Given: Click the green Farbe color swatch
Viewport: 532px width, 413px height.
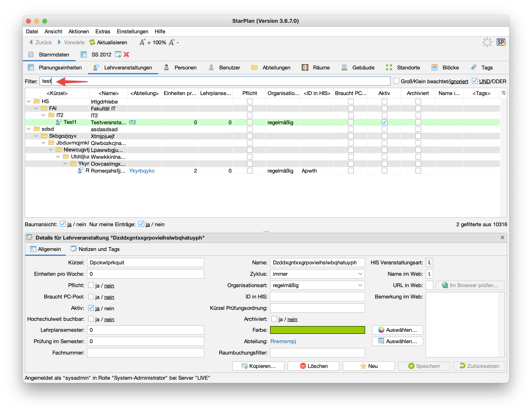Looking at the screenshot, I should (317, 330).
